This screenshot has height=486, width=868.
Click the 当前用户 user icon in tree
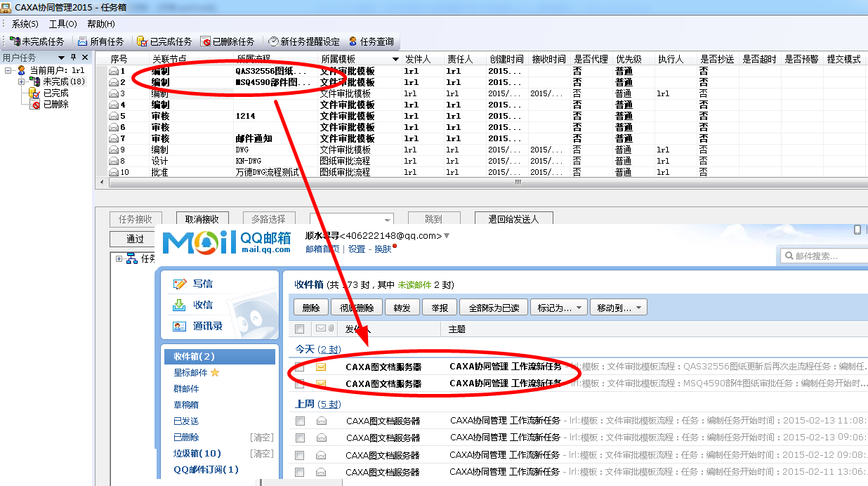21,70
